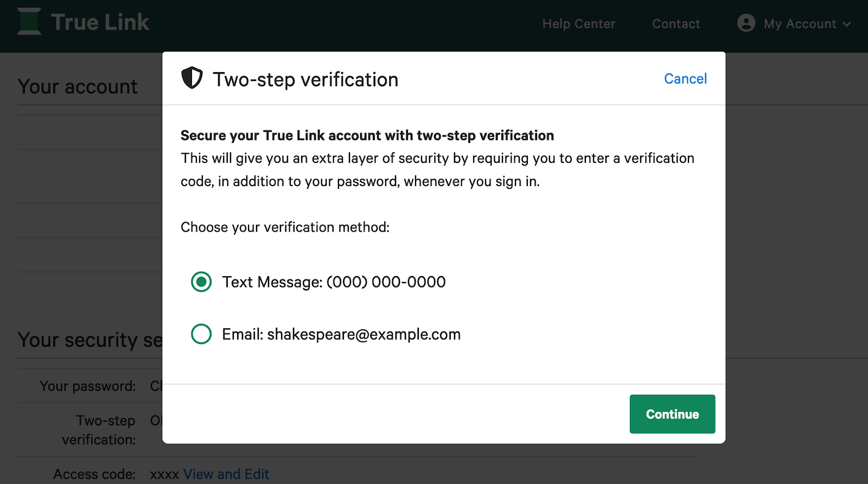Viewport: 868px width, 484px height.
Task: Cancel the two-step verification dialog
Action: pos(685,79)
